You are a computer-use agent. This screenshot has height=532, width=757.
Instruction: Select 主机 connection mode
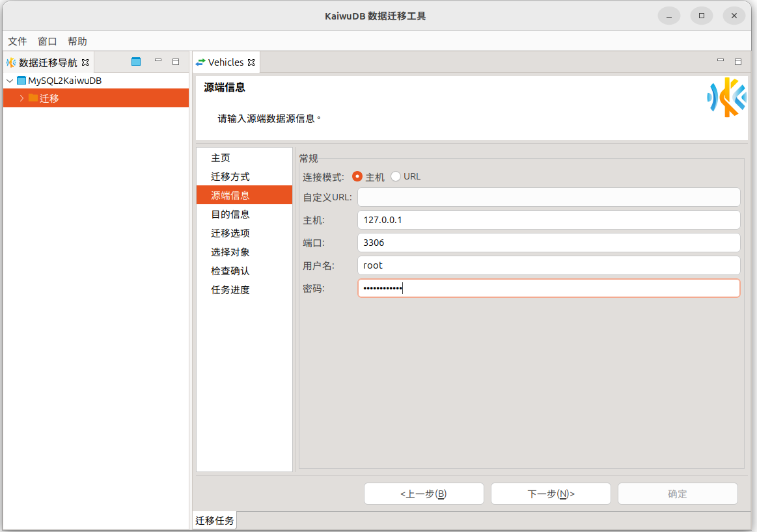(357, 177)
